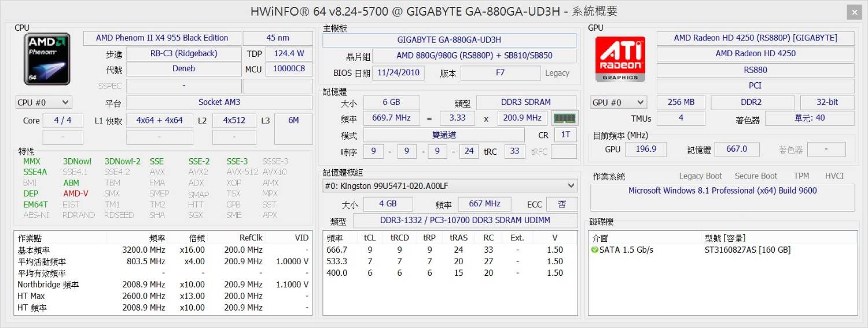Click the 32-bit bus width field
The height and width of the screenshot is (328, 868).
(827, 103)
